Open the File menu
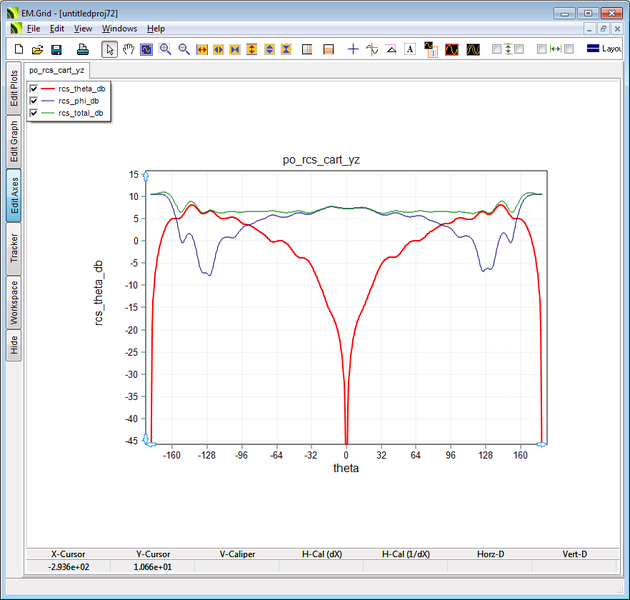The width and height of the screenshot is (630, 600). [x=33, y=29]
